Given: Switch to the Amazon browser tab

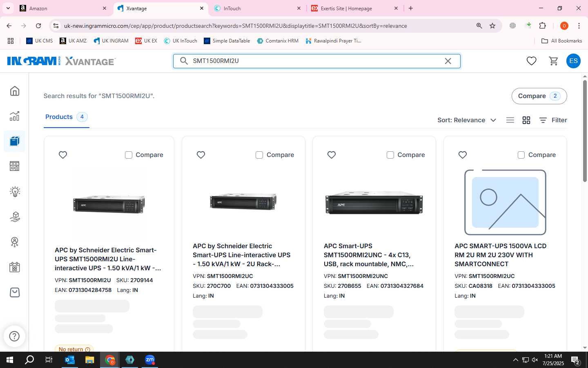Looking at the screenshot, I should (x=63, y=8).
